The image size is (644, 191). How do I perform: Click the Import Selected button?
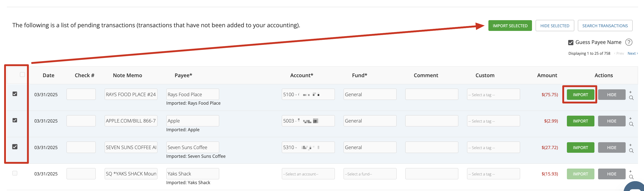tap(510, 26)
